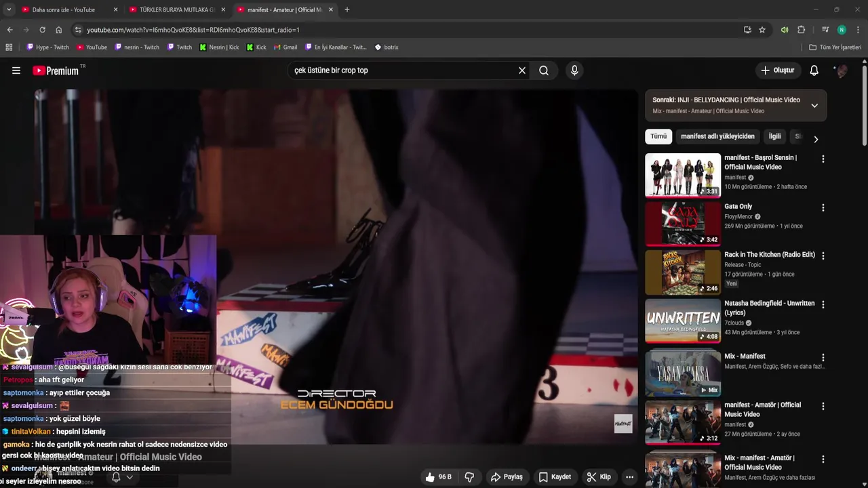The image size is (868, 488).
Task: Go back in browser history
Action: tap(9, 30)
